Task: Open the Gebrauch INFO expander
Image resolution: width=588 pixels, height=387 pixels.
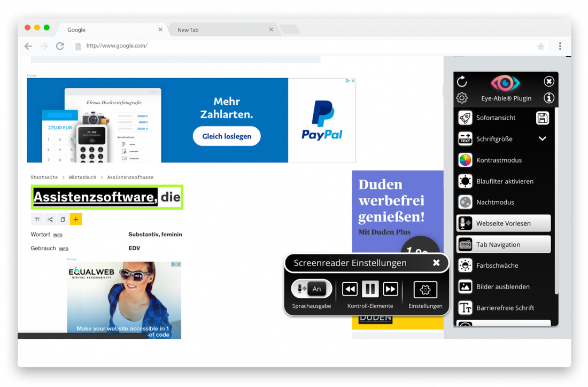Action: pyautogui.click(x=63, y=249)
